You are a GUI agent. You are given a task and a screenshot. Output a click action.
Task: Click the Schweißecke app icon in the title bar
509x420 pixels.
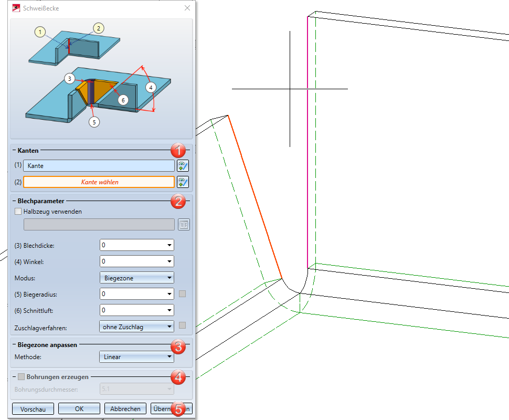(x=16, y=8)
